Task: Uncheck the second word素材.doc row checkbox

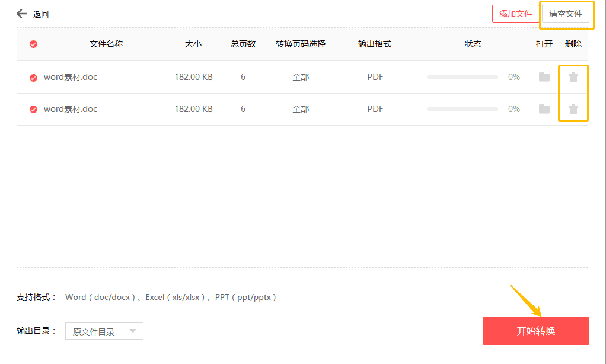Action: pos(34,109)
